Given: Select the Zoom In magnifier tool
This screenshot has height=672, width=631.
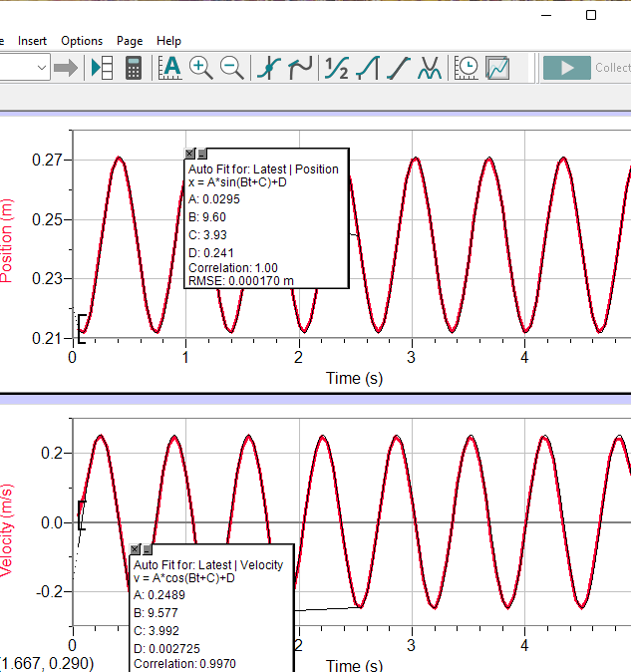Looking at the screenshot, I should 201,68.
